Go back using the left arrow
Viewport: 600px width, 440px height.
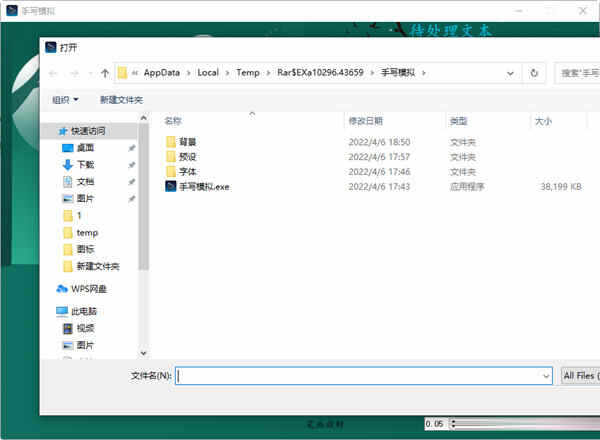coord(53,73)
